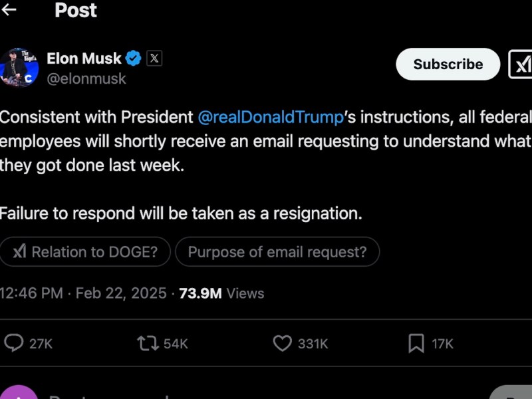Click the Elon Musk display name
The width and height of the screenshot is (532, 399).
[x=84, y=59]
